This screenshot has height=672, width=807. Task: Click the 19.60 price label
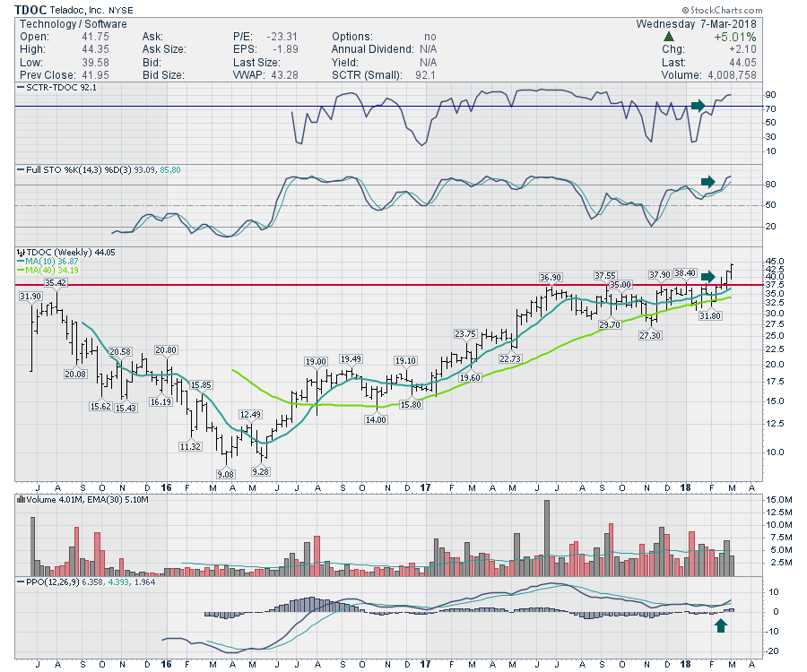[471, 377]
